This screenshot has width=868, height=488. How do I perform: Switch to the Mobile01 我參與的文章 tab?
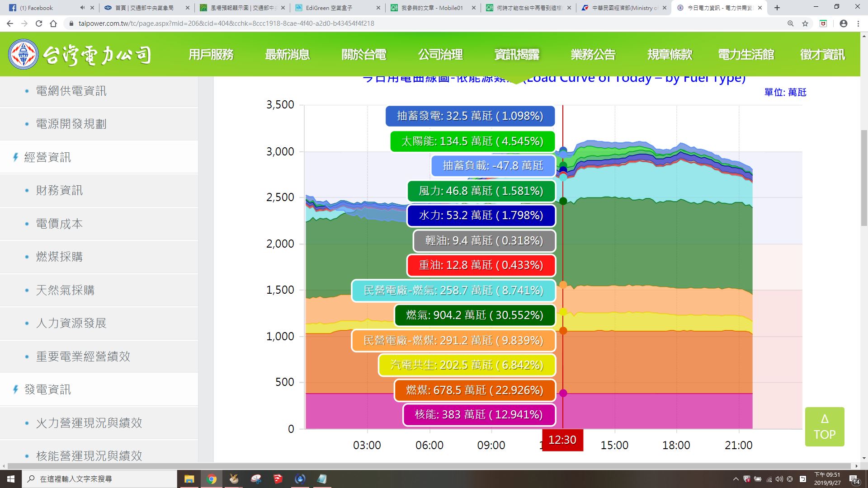(x=432, y=8)
